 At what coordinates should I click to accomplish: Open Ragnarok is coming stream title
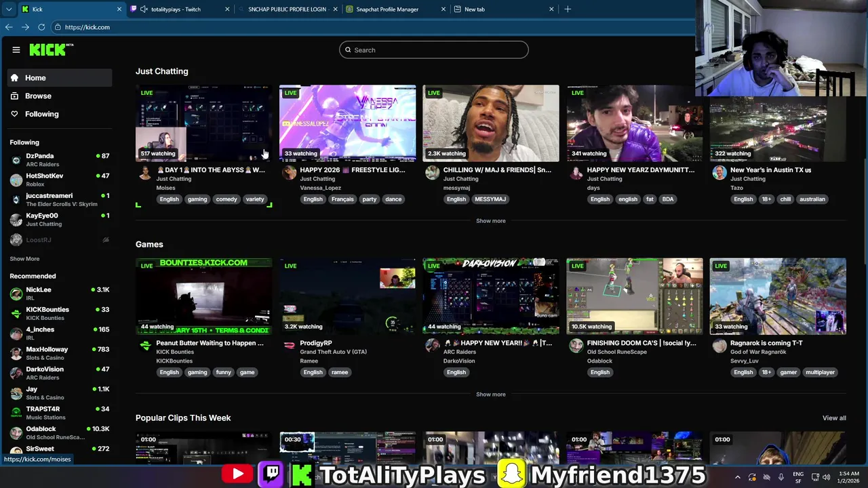coord(766,343)
